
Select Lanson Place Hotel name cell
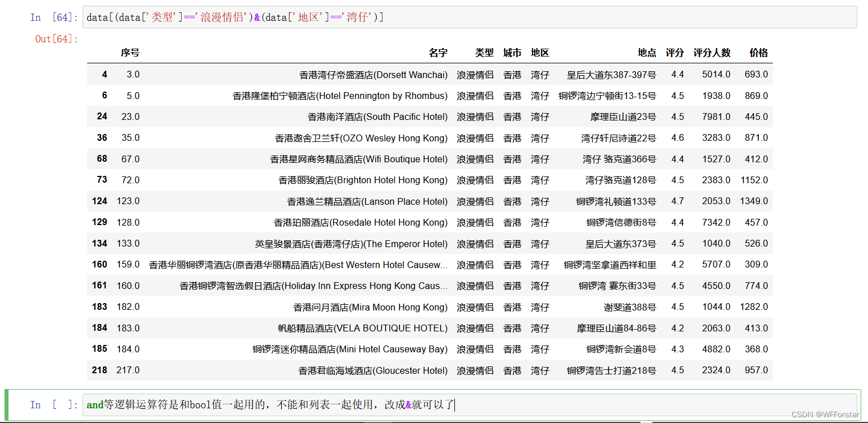[367, 201]
